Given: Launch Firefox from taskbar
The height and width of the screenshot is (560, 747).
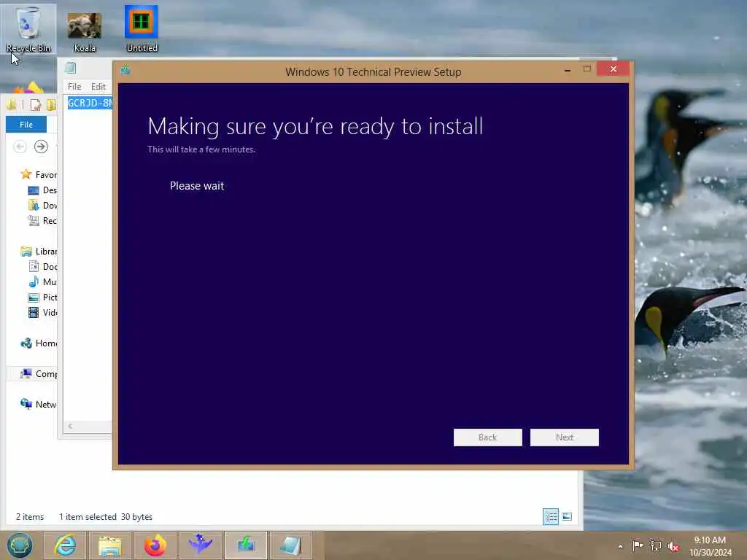Looking at the screenshot, I should [155, 545].
